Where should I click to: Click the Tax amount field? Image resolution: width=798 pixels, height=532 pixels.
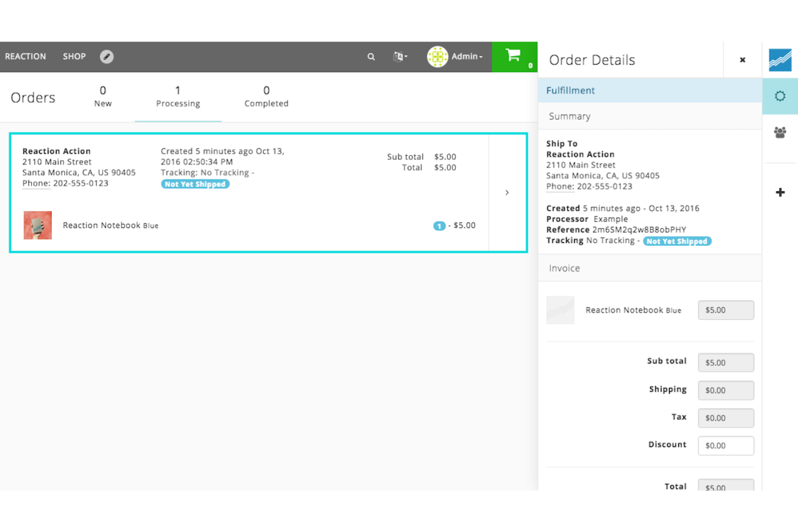coord(726,418)
